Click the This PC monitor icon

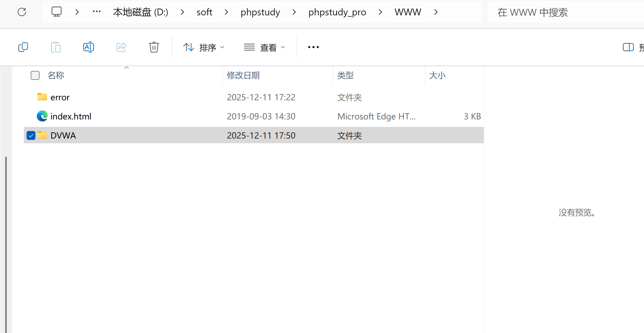click(x=57, y=12)
